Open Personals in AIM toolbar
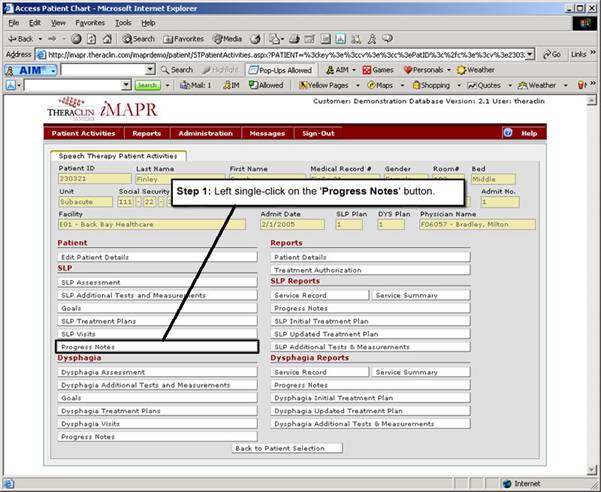Viewport: 601px width, 492px height. tap(424, 70)
